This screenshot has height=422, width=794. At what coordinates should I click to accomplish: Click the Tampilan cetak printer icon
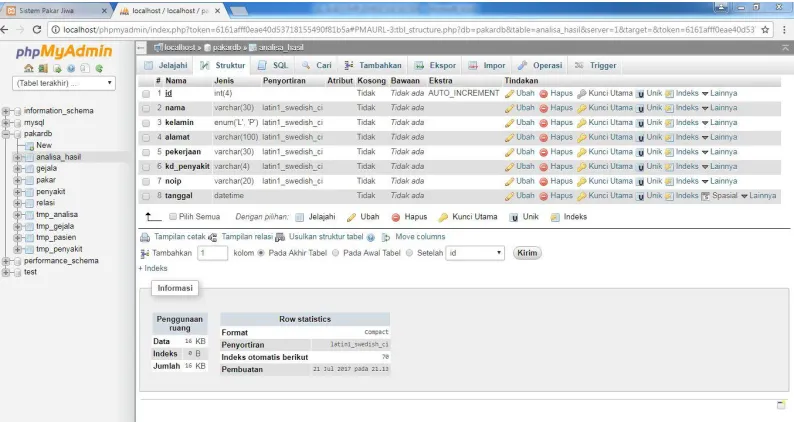145,237
